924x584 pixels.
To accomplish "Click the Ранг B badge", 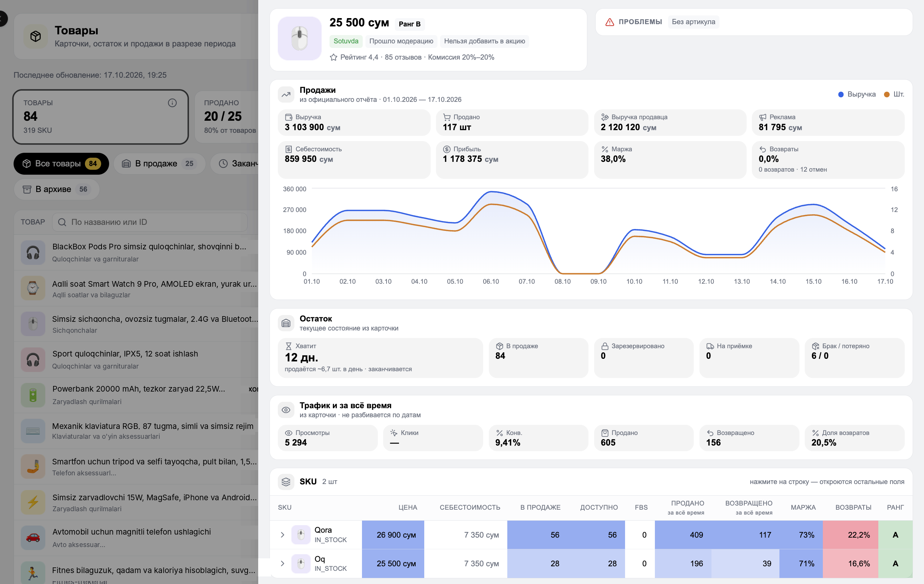I will pyautogui.click(x=410, y=24).
